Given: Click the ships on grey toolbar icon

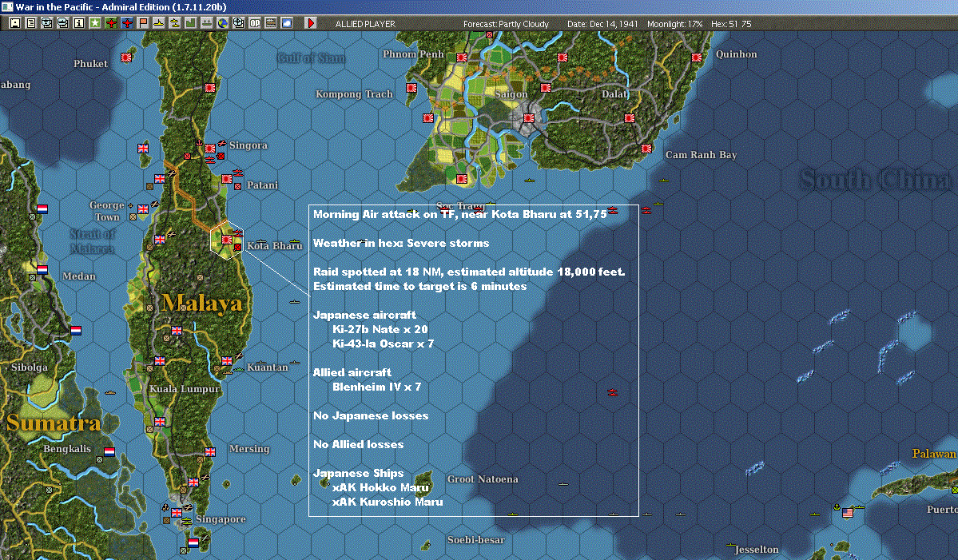Looking at the screenshot, I should tap(206, 23).
